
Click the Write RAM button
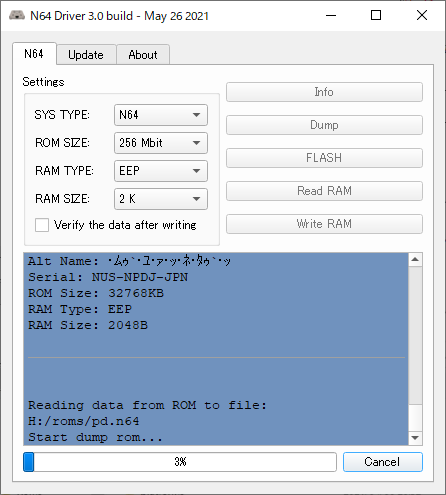(x=324, y=224)
